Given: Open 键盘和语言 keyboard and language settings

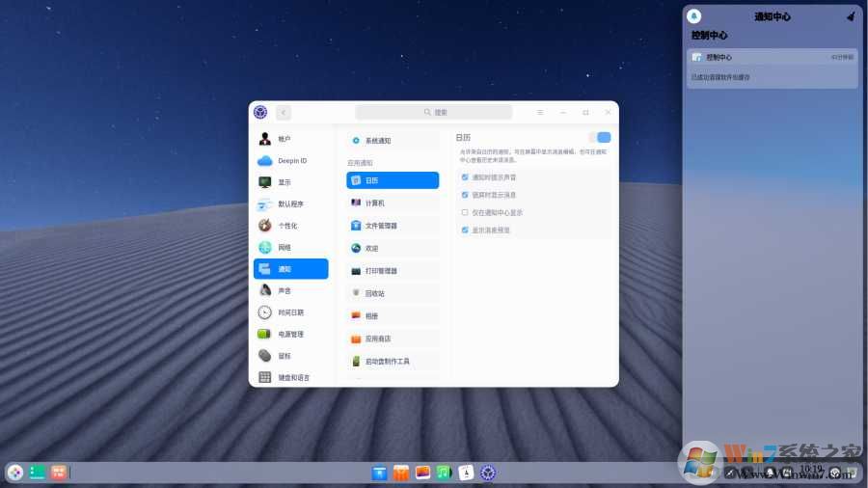Looking at the screenshot, I should click(x=290, y=377).
